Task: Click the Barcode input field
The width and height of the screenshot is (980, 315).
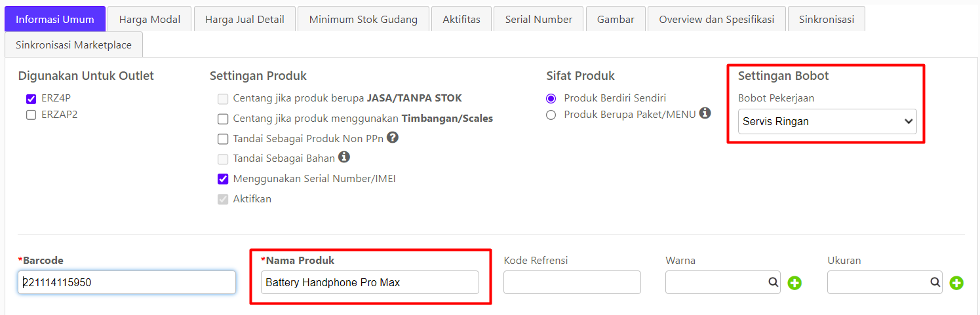Action: pyautogui.click(x=127, y=282)
